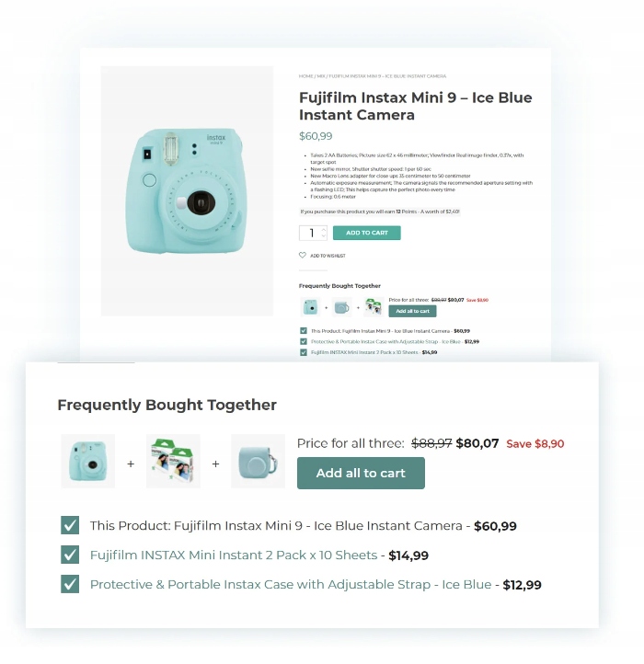Screen dimensions: 644x664
Task: Click the large Add all to cart button
Action: click(361, 473)
